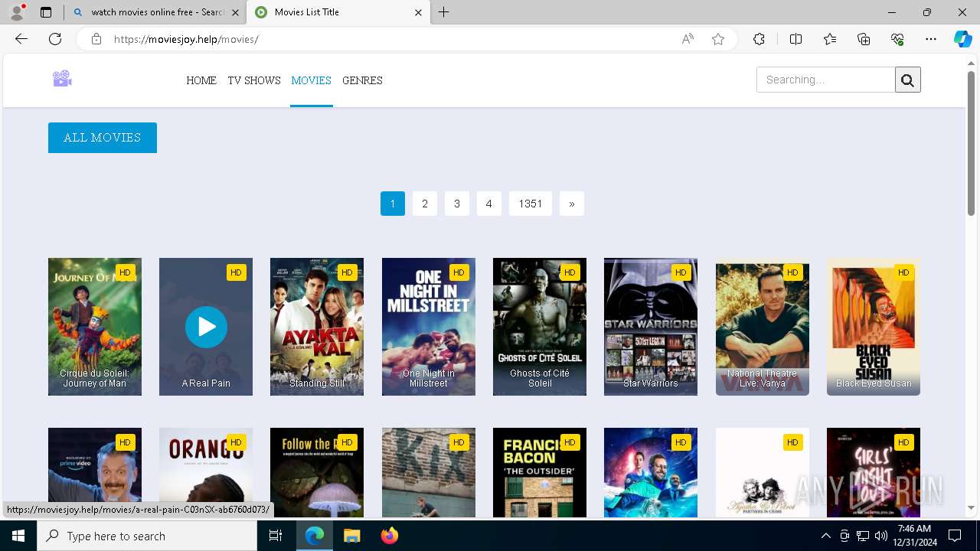The width and height of the screenshot is (980, 551).
Task: Open Firefox from taskbar
Action: [390, 536]
